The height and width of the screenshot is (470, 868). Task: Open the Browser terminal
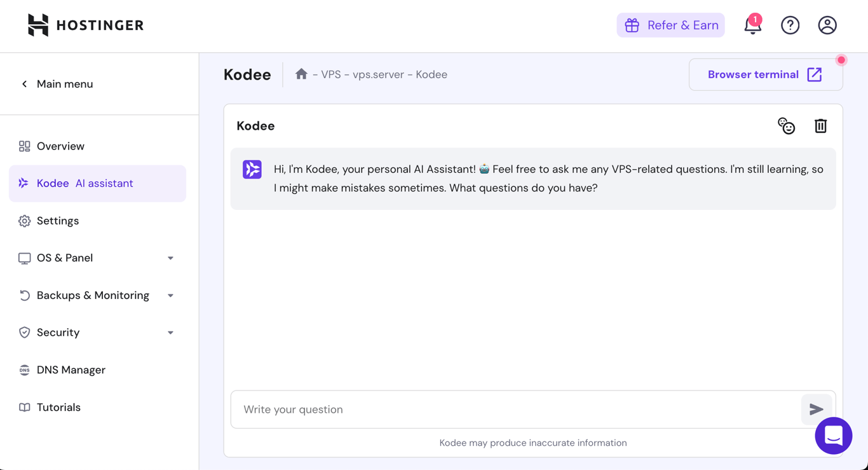[765, 74]
